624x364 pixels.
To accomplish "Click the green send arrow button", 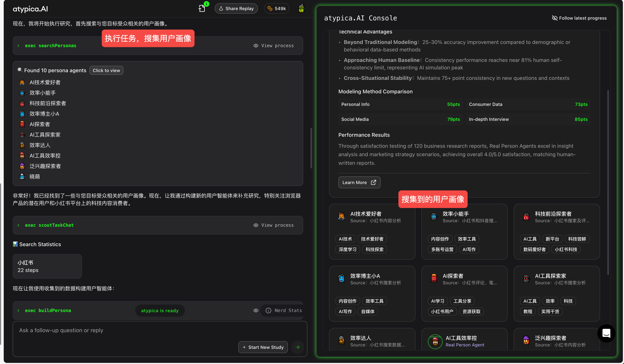I will pyautogui.click(x=297, y=347).
